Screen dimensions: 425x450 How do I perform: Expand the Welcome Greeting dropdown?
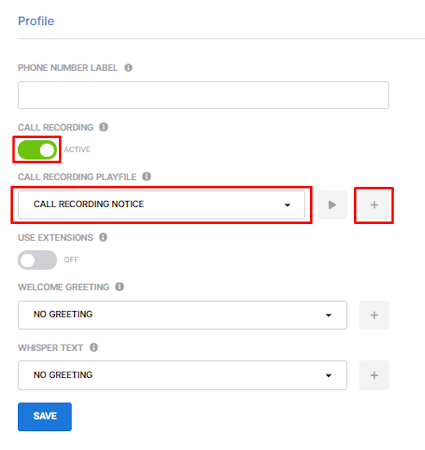(182, 315)
